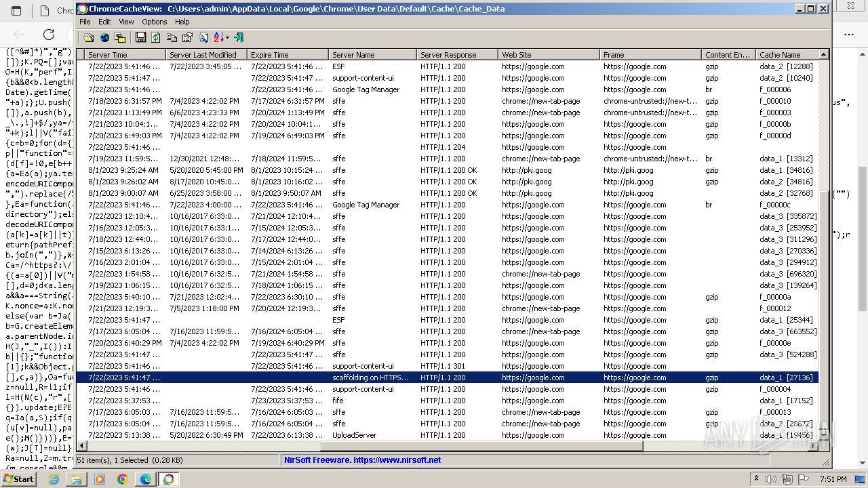Open Internet Explorer from the taskbar
868x488 pixels.
[54, 479]
